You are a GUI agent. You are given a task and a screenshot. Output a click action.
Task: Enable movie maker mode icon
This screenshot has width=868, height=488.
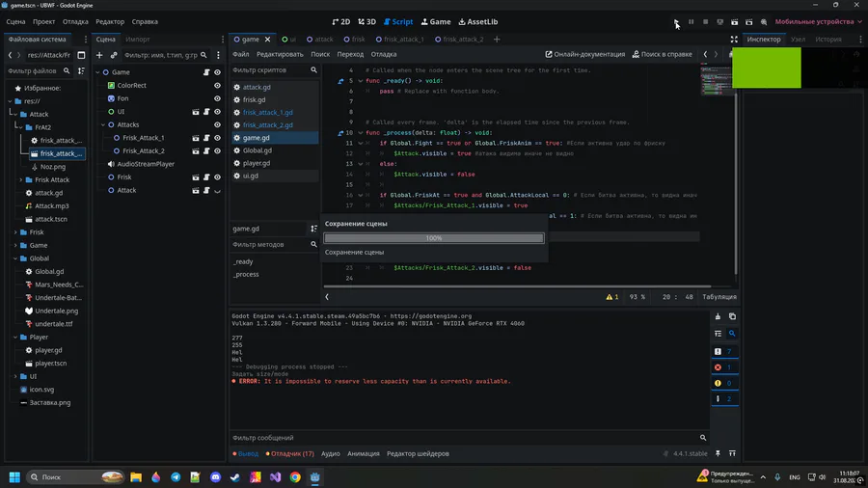[x=764, y=21]
